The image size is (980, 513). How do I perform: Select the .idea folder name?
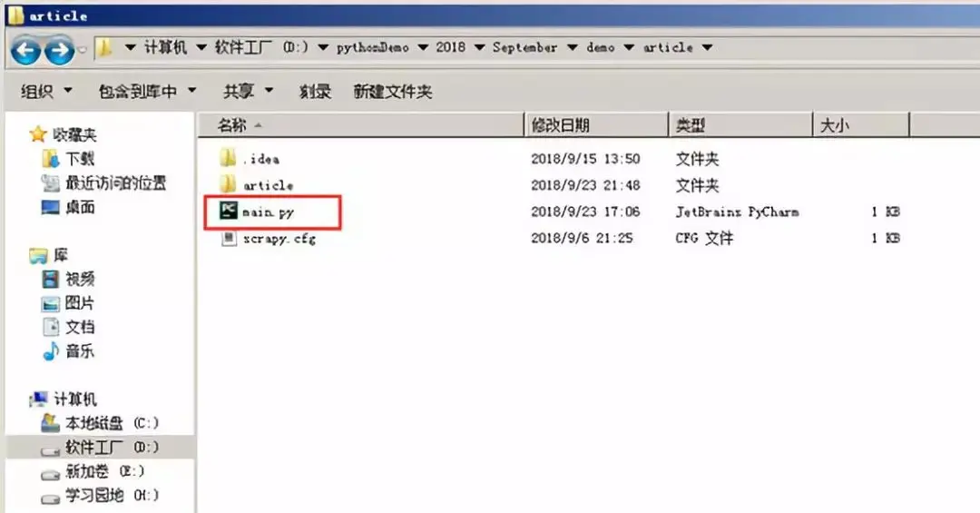pos(260,159)
